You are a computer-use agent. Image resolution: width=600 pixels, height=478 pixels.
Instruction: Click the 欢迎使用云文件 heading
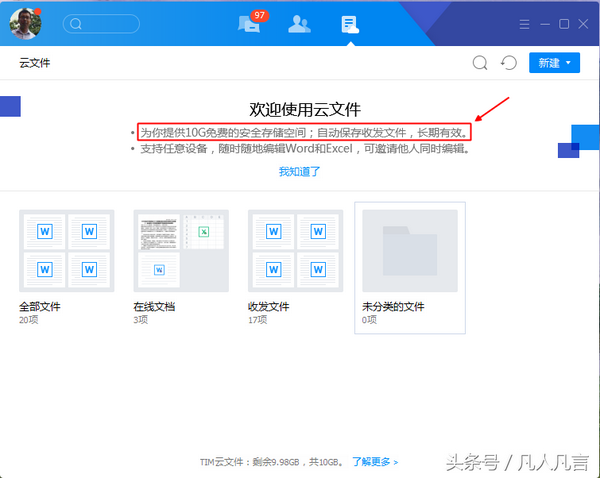click(305, 110)
